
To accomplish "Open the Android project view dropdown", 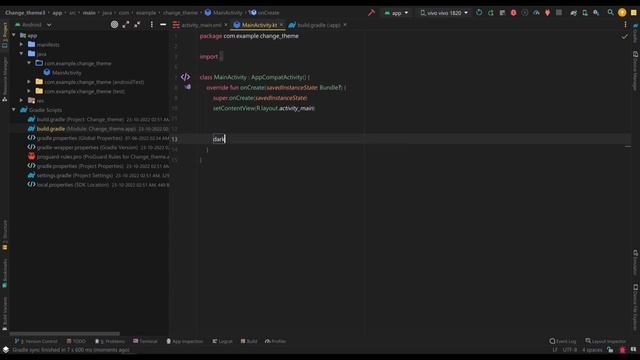I will coord(33,25).
